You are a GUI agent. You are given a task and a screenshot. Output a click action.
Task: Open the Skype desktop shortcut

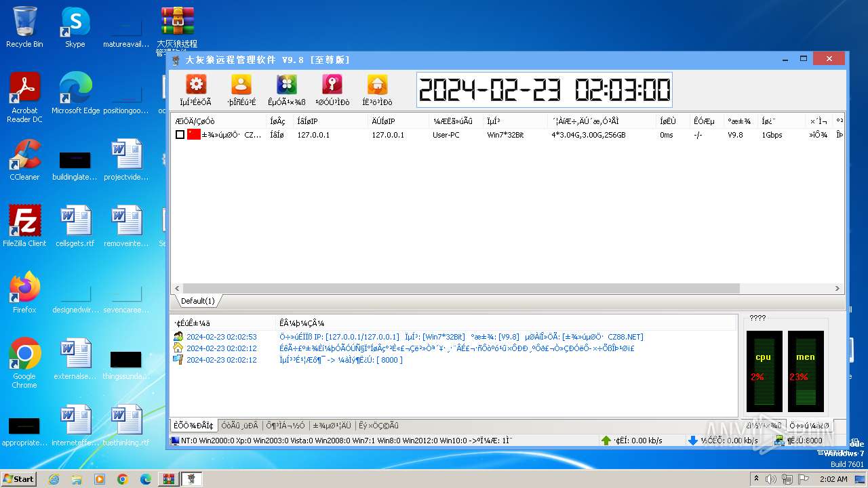click(x=75, y=27)
